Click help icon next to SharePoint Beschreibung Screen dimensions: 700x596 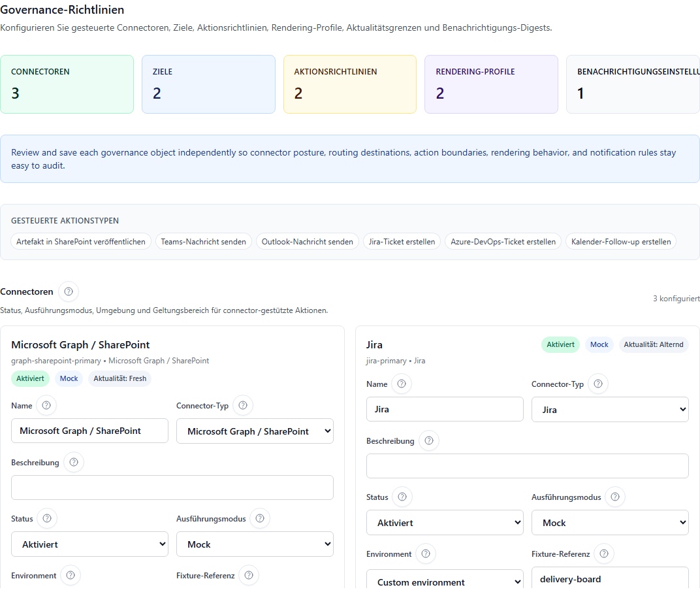[73, 463]
